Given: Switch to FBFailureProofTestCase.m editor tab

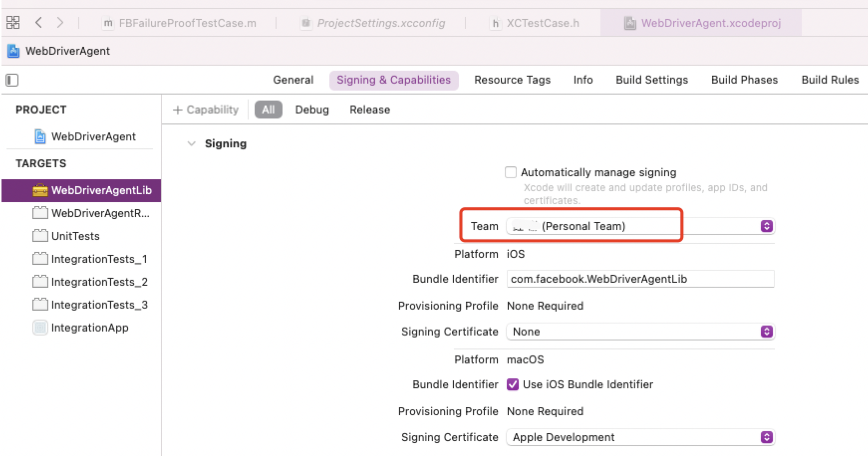Looking at the screenshot, I should click(x=180, y=23).
